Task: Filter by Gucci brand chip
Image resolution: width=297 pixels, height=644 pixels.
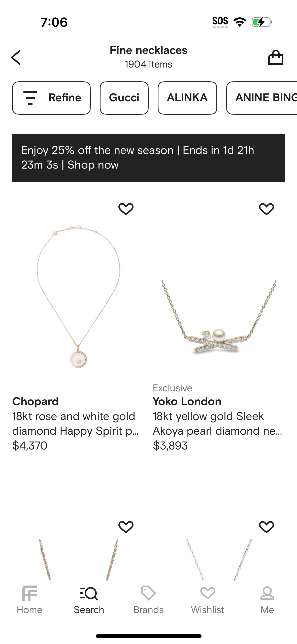Action: tap(124, 98)
